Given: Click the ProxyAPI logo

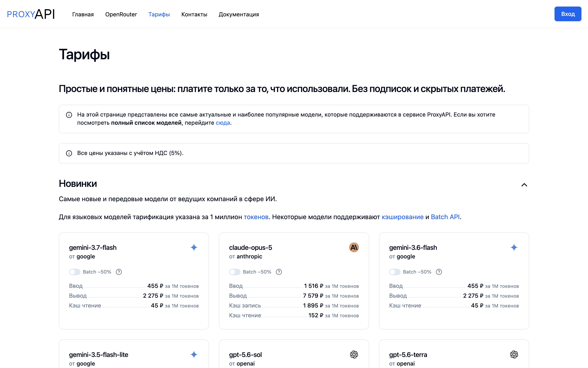Looking at the screenshot, I should (31, 14).
